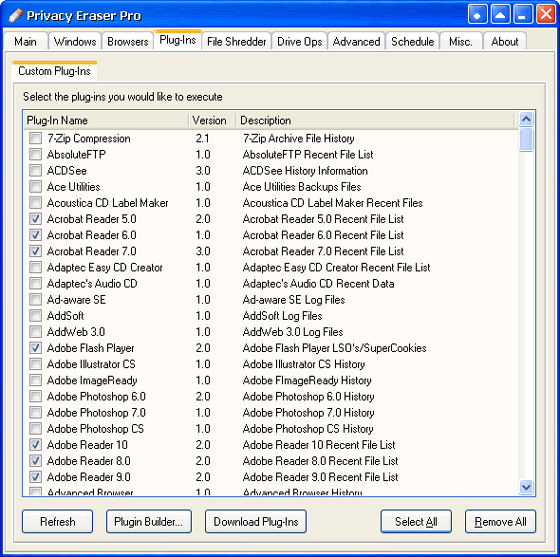Open Plugin Builder
This screenshot has width=560, height=557.
(149, 521)
